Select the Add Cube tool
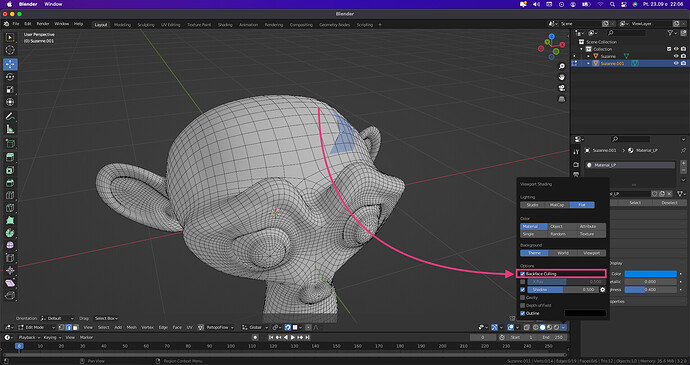 (10, 144)
